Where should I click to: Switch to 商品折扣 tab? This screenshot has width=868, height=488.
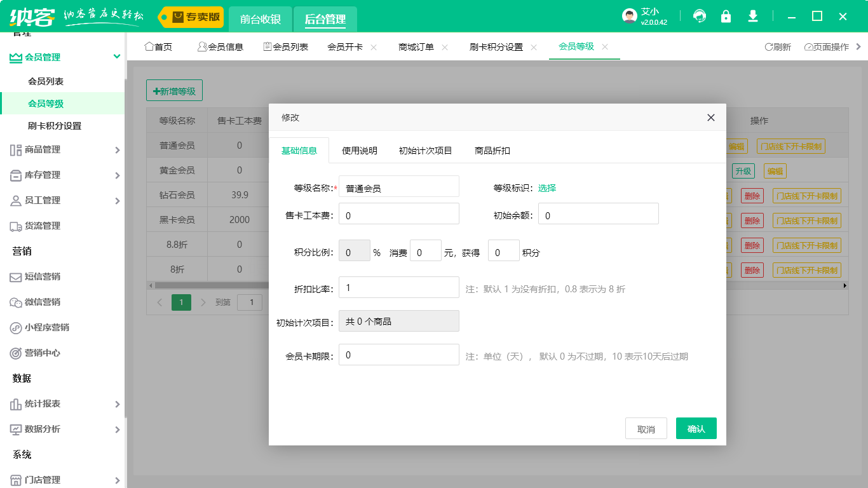tap(492, 151)
